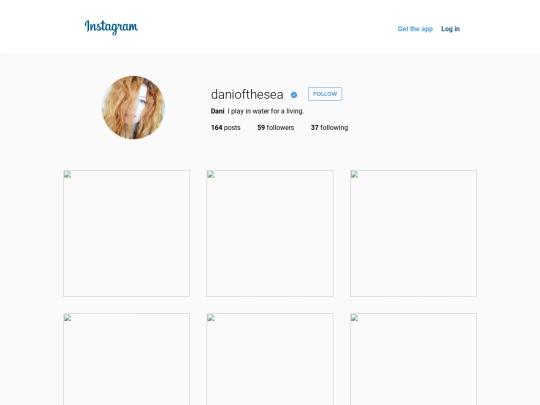
Task: Open the last post in second row
Action: pyautogui.click(x=413, y=359)
